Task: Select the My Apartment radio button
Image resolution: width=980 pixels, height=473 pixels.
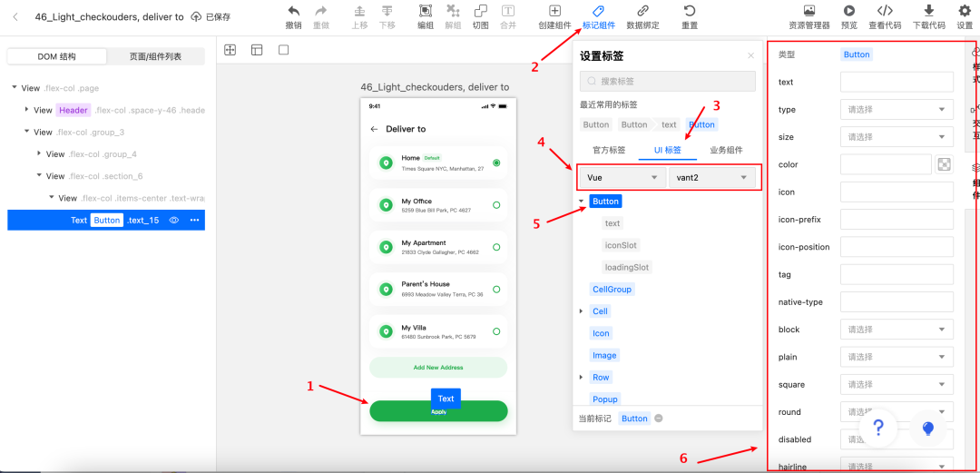Action: tap(496, 247)
